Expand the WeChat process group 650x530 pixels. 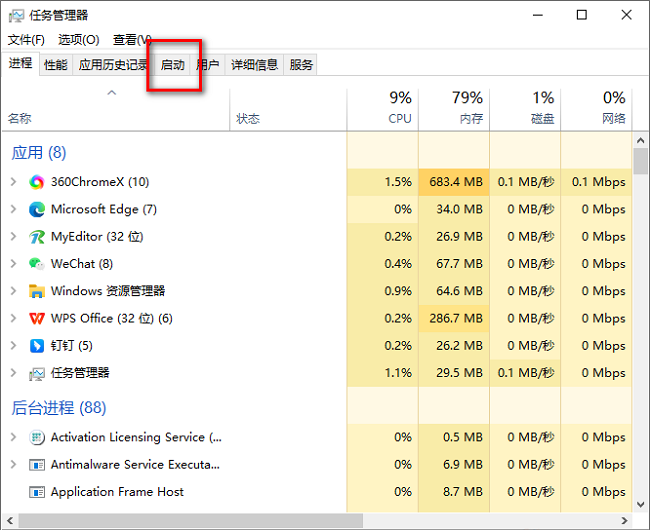coord(14,264)
